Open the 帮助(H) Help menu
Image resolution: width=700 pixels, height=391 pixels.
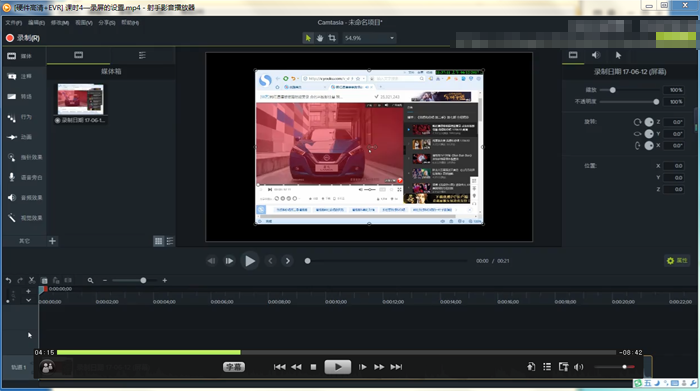tap(130, 22)
